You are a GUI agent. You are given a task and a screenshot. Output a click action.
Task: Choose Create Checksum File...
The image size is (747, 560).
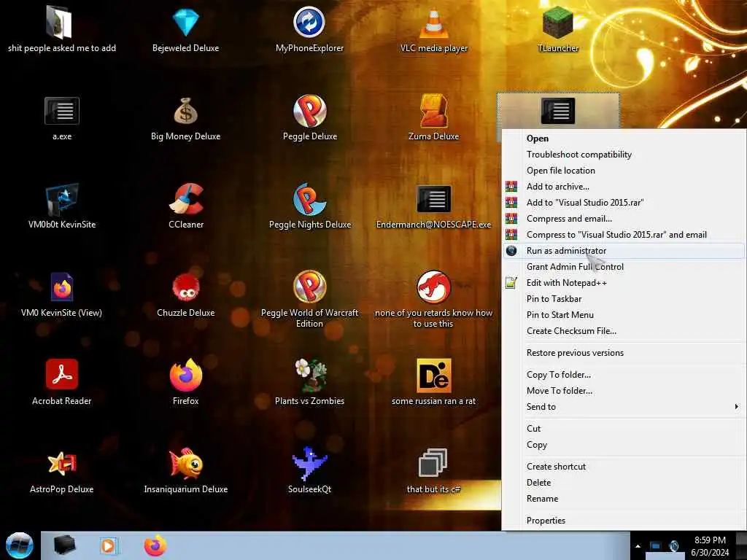[x=624, y=331]
